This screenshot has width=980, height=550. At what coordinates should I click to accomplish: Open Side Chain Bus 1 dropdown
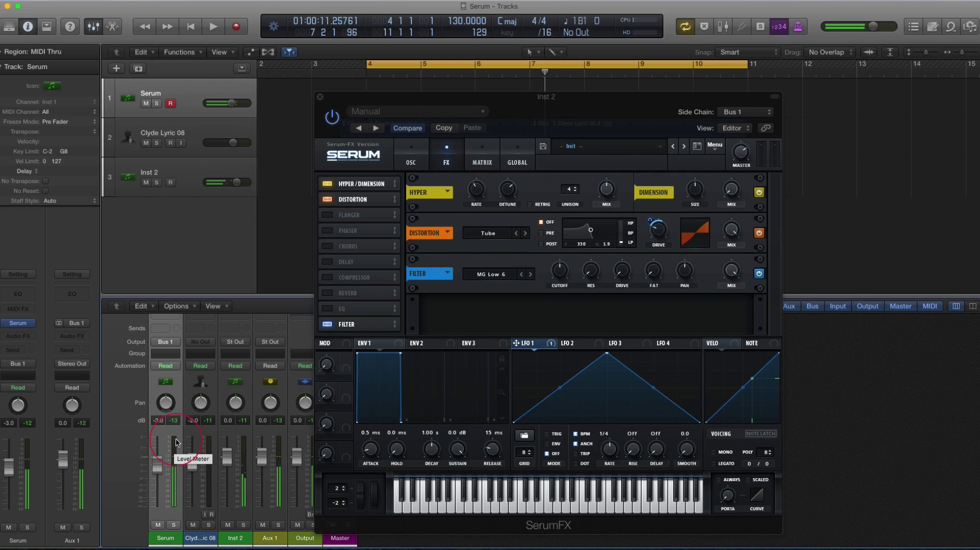[746, 112]
